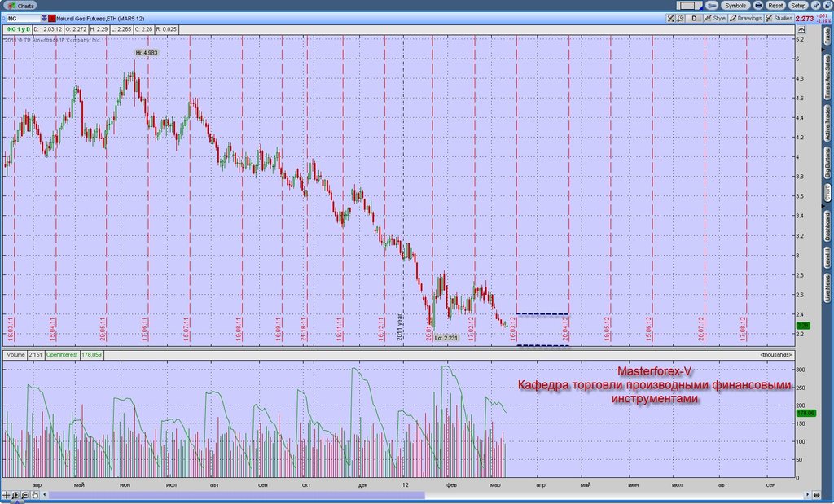Image resolution: width=834 pixels, height=504 pixels.
Task: Click the '<thousands>' scale label
Action: pos(776,355)
